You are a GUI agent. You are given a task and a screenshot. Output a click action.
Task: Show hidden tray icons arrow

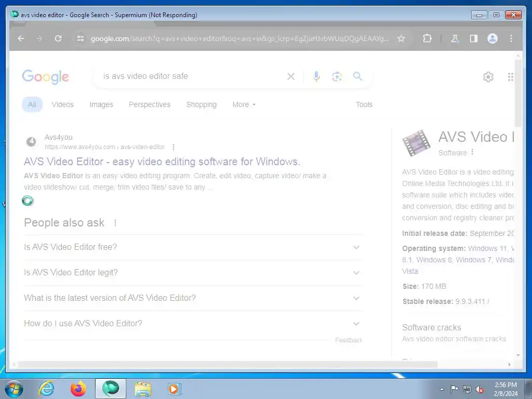[442, 389]
